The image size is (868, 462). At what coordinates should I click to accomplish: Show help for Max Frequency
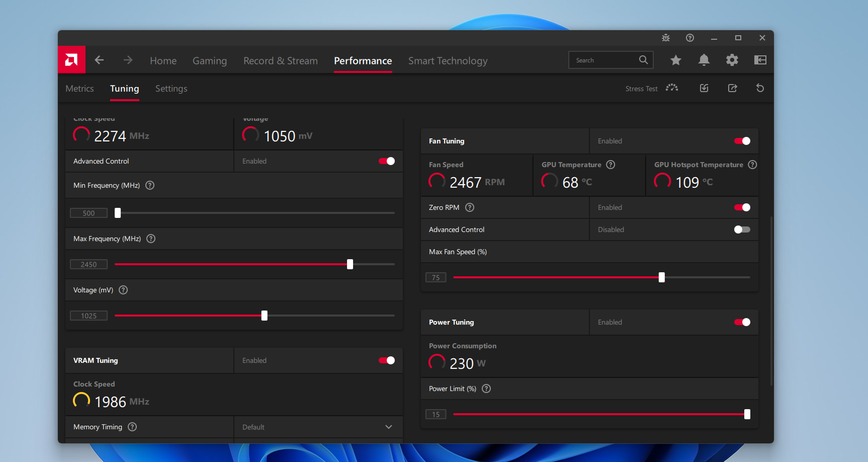(151, 239)
